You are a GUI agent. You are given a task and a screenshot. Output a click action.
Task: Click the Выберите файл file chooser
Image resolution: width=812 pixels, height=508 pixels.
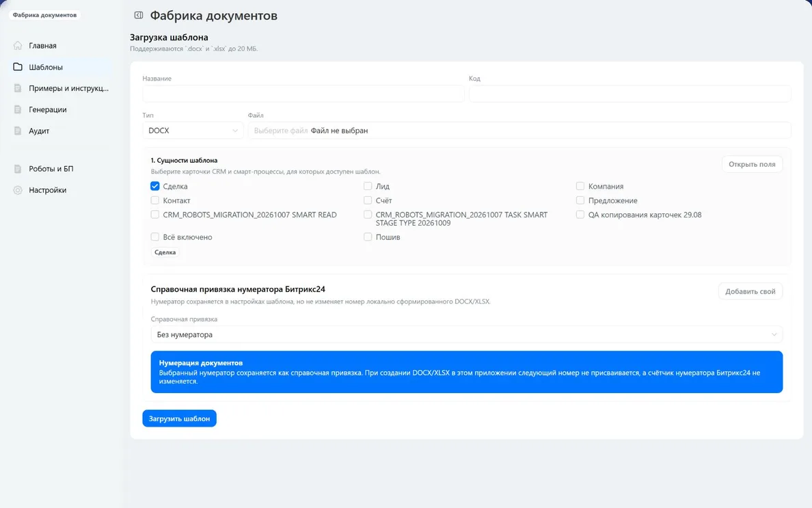[x=519, y=131]
